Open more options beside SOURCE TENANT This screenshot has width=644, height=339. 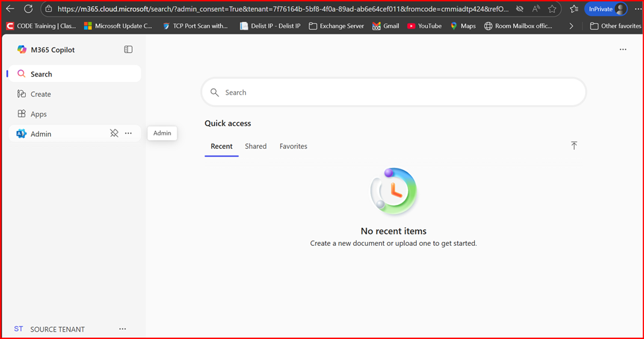click(x=122, y=329)
